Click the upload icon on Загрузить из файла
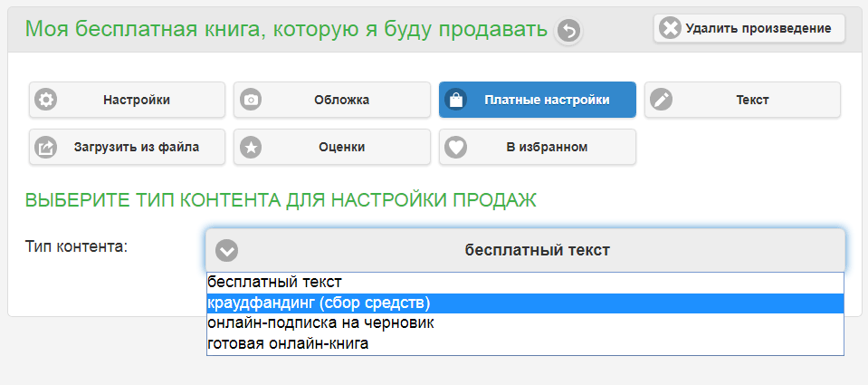 (x=45, y=147)
